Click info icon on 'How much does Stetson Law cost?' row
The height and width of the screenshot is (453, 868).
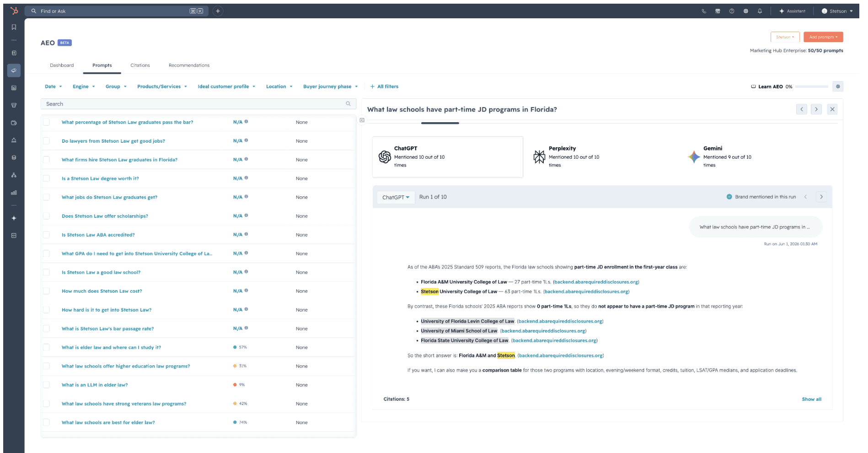point(246,291)
